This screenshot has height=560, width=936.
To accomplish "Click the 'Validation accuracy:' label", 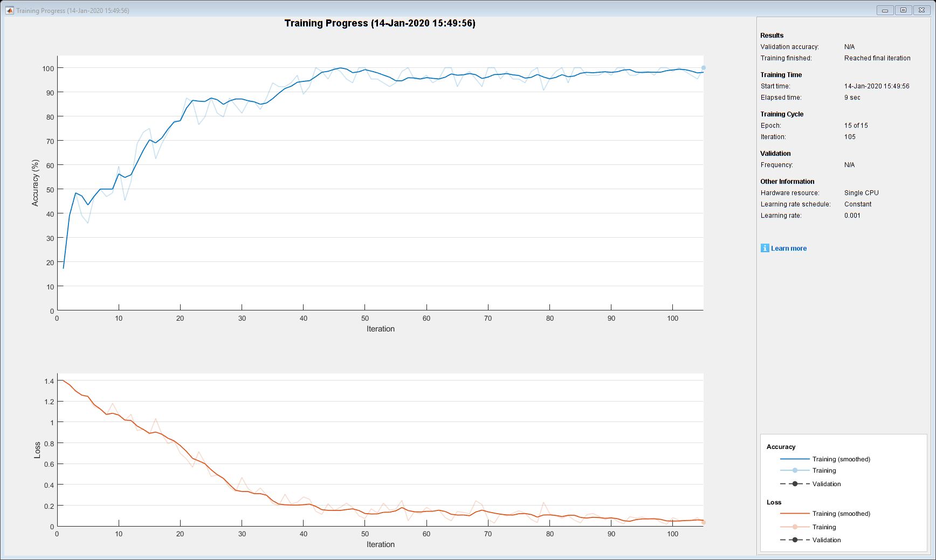I will [x=789, y=47].
